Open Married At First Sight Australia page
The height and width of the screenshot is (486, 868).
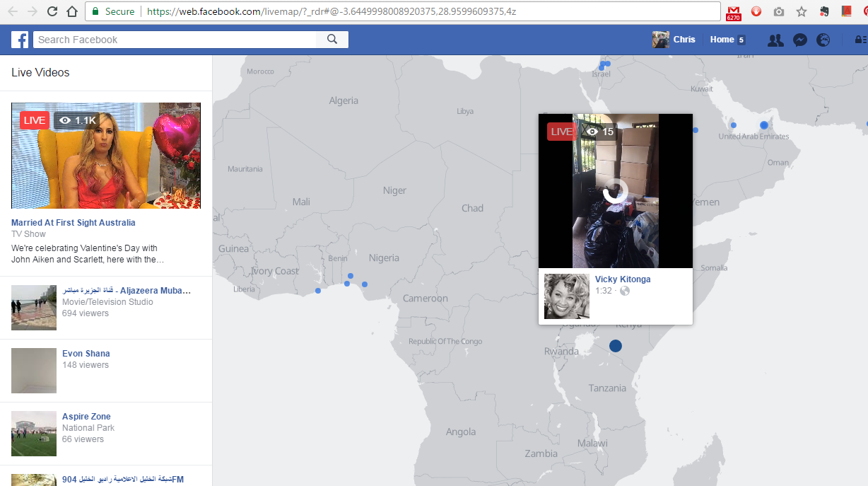[74, 223]
